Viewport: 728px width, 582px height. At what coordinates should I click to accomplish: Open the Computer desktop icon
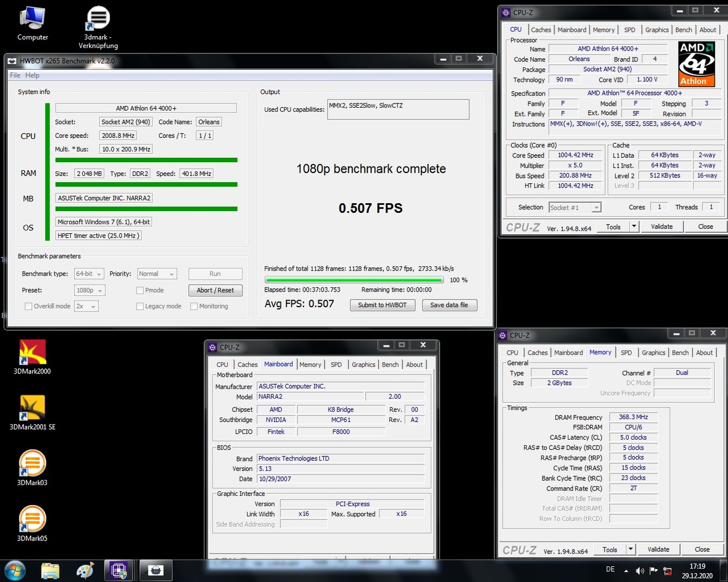(x=32, y=23)
